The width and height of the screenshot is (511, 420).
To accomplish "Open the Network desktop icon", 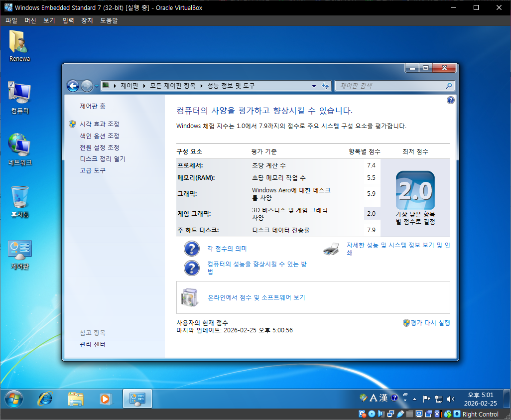I will (19, 149).
